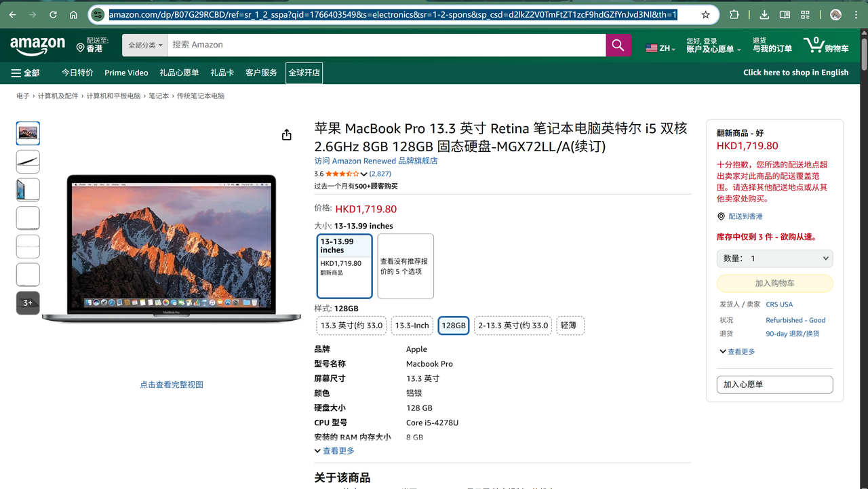Open 礼品卡 in the navigation bar
Screen dimensions: 868x489
click(222, 73)
